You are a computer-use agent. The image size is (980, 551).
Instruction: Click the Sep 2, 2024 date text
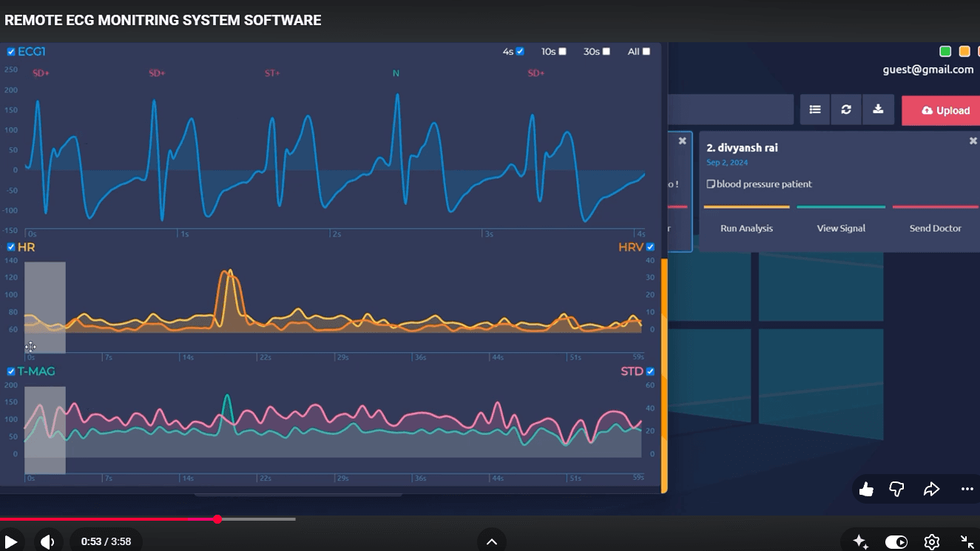coord(727,163)
